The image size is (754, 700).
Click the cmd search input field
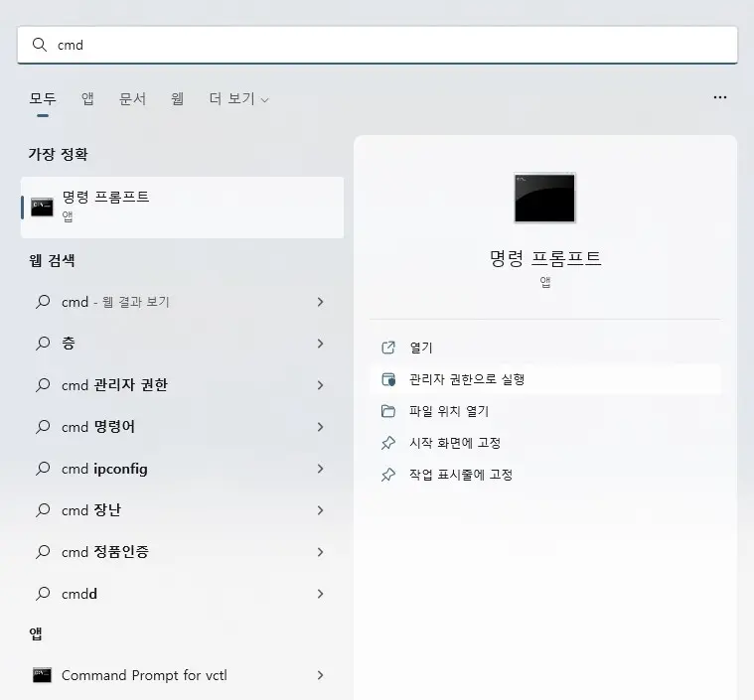[x=377, y=45]
